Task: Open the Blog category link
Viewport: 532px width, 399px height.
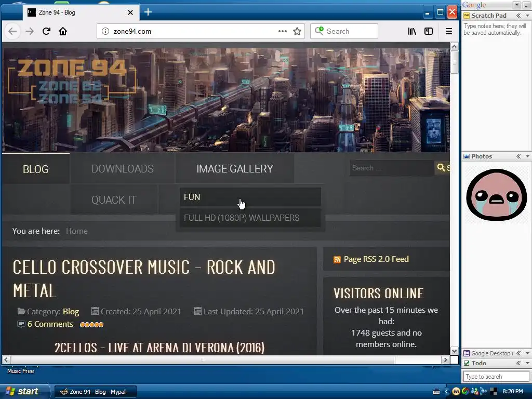Action: [71, 312]
